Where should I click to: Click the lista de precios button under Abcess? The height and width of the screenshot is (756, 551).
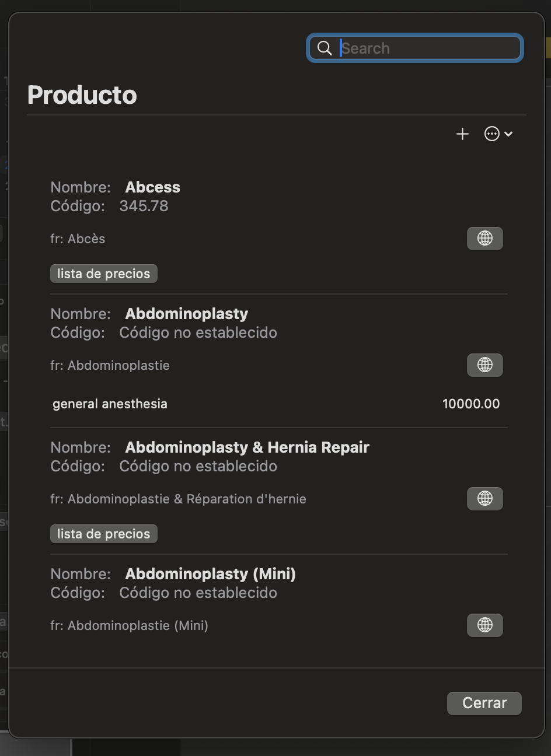point(104,274)
